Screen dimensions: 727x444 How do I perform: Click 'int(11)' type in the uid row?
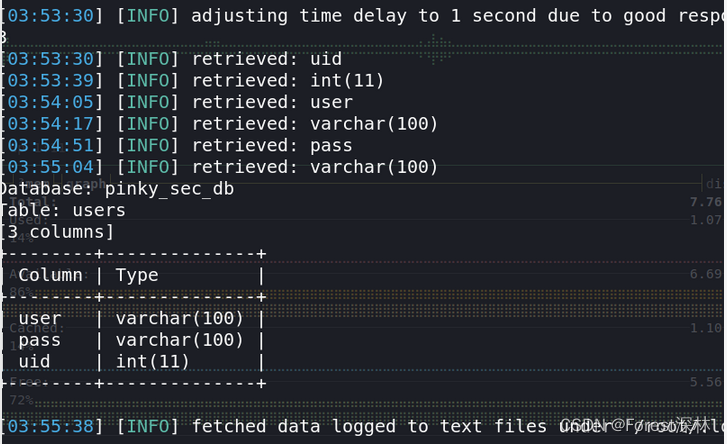point(153,362)
